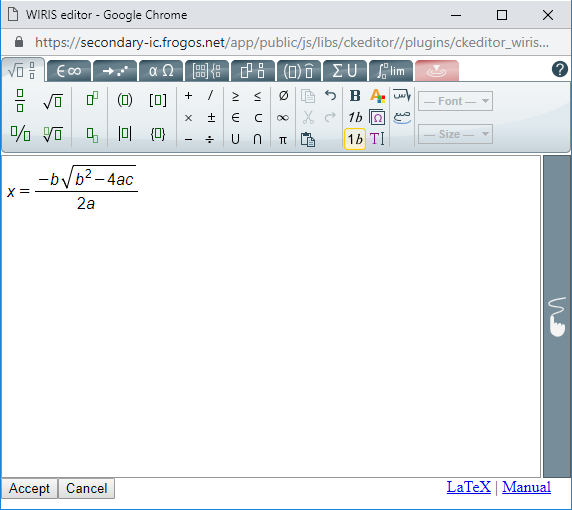Image resolution: width=572 pixels, height=510 pixels.
Task: Toggle bold formatting
Action: point(355,96)
